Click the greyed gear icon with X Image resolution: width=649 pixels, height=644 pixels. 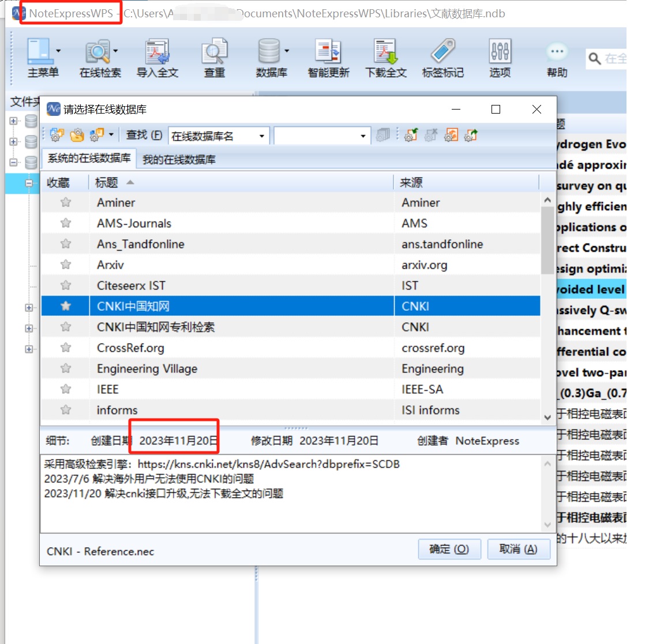[431, 135]
